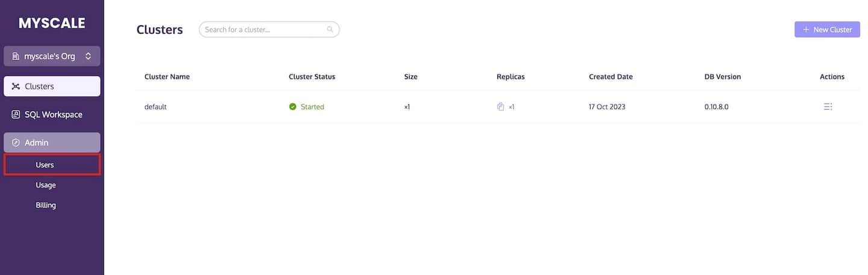Click the Admin shield icon
The image size is (868, 275).
point(16,143)
